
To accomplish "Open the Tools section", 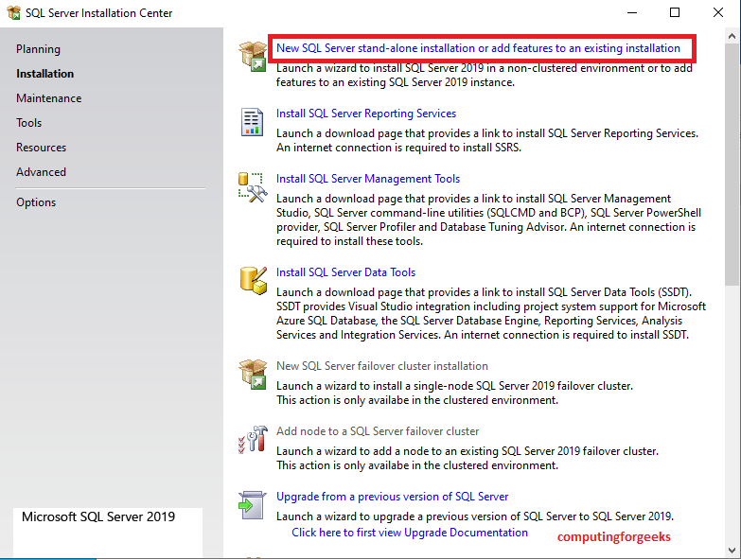I will click(x=28, y=123).
